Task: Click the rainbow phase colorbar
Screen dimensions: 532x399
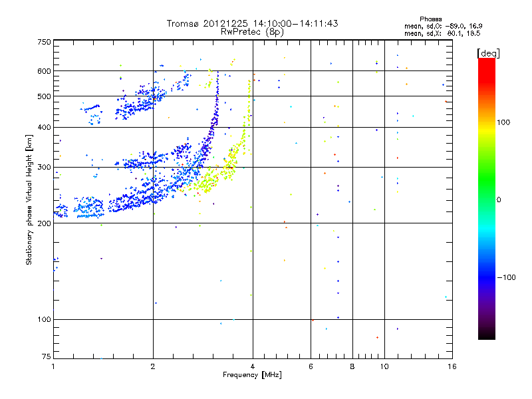Action: [487, 198]
